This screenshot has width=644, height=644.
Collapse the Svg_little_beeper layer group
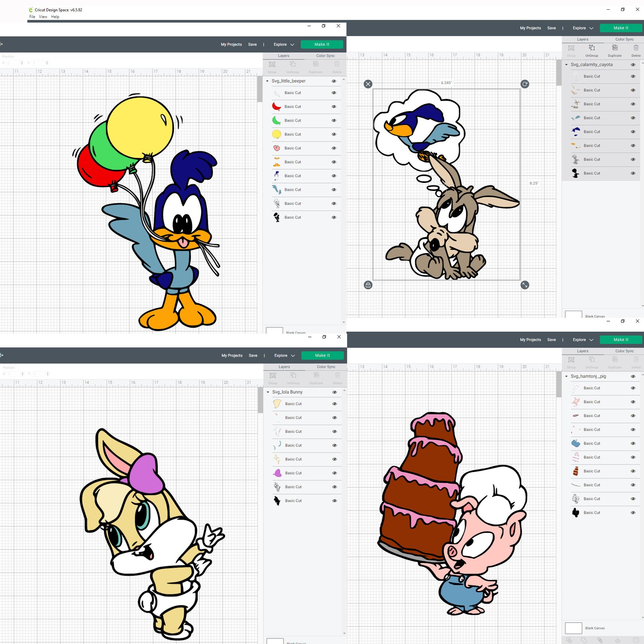(x=267, y=81)
